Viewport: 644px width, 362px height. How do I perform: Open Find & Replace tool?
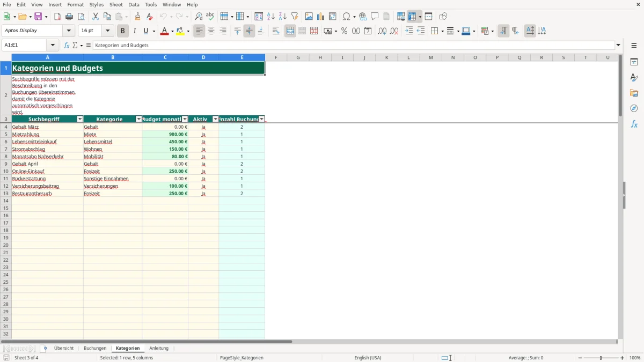tap(199, 17)
